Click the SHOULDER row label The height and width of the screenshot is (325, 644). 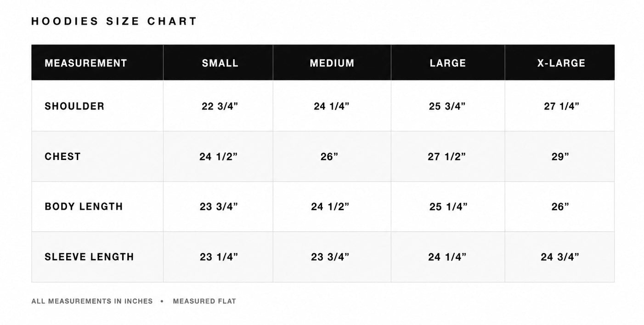[74, 106]
